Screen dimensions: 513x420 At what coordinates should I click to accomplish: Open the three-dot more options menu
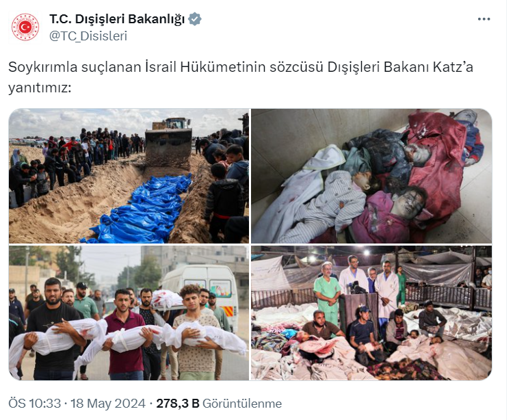pyautogui.click(x=484, y=19)
